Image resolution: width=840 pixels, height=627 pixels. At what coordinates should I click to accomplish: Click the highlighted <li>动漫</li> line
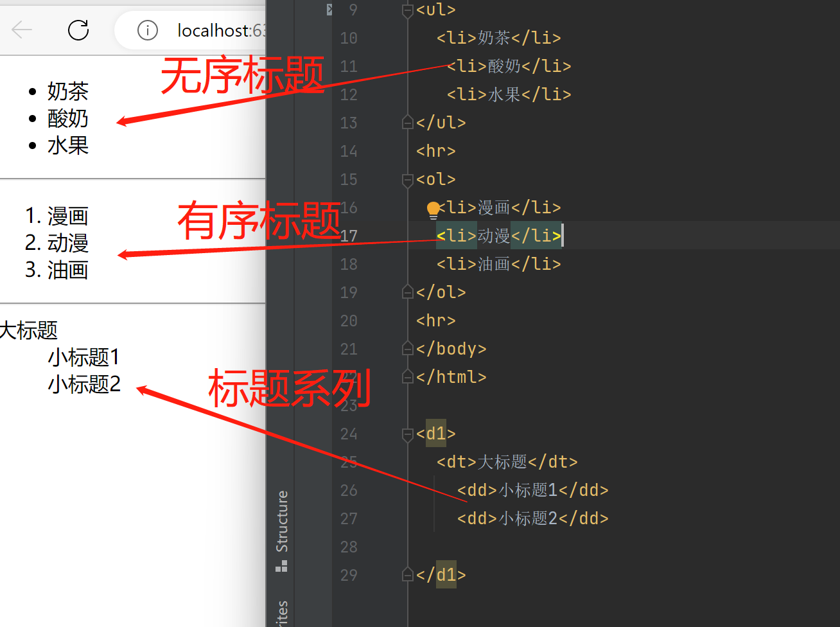pyautogui.click(x=499, y=236)
